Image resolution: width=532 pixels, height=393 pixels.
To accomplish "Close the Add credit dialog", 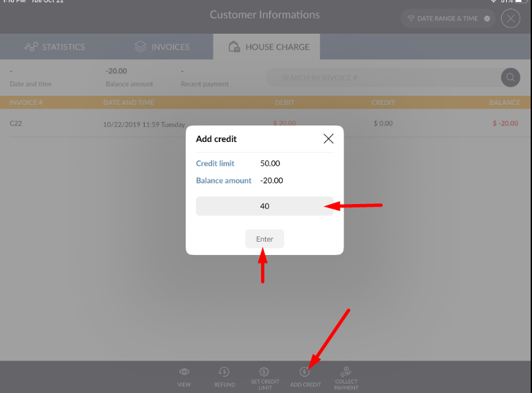I will (328, 139).
